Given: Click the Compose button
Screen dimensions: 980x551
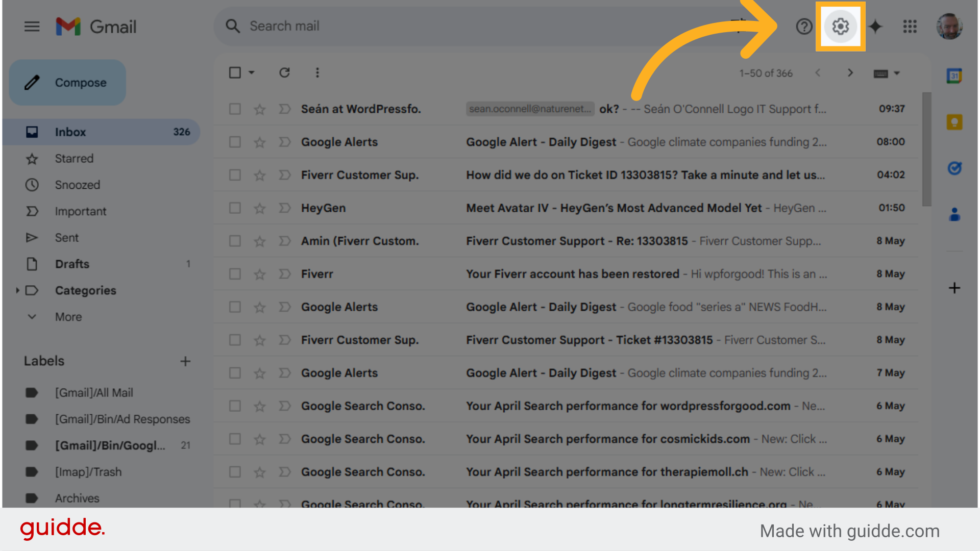Looking at the screenshot, I should (67, 82).
